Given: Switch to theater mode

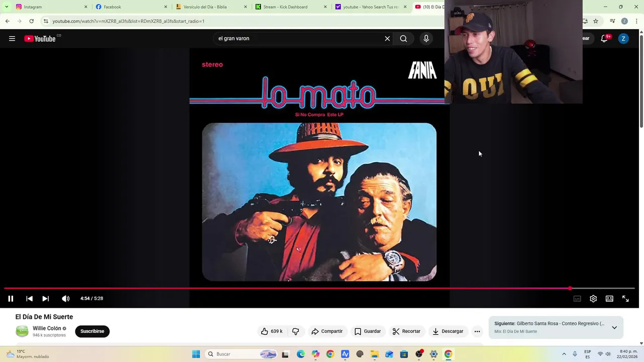Looking at the screenshot, I should click(x=609, y=299).
